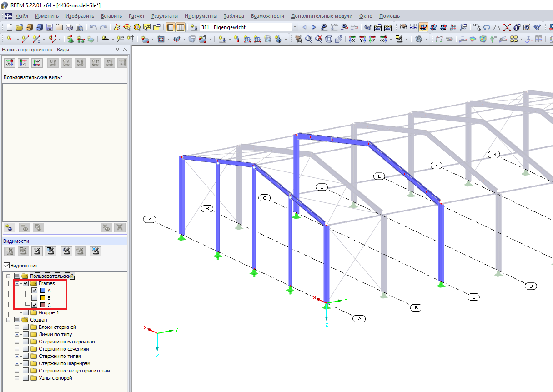Expand the Стержни по материалам node
Screen dimensions: 553x392
pos(17,342)
